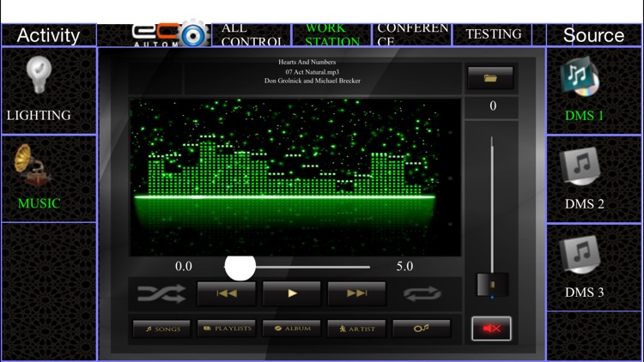This screenshot has height=362, width=644.
Task: Click the Don Grolnick and Michael Brecker artist text
Action: click(313, 81)
